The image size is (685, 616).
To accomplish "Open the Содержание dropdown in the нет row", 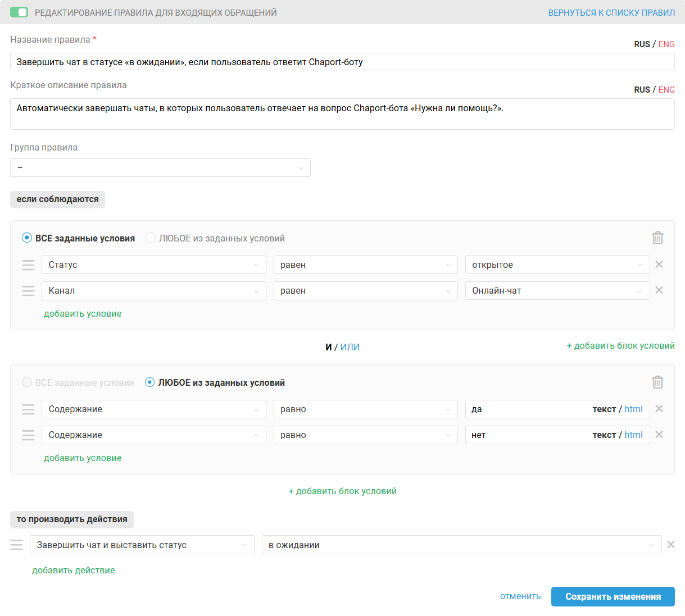I will click(154, 435).
